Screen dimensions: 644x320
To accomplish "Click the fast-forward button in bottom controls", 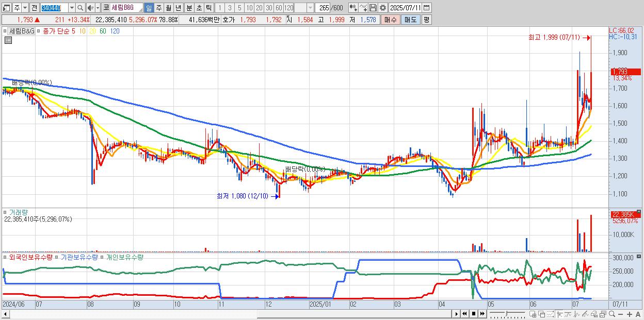I will pyautogui.click(x=482, y=314).
